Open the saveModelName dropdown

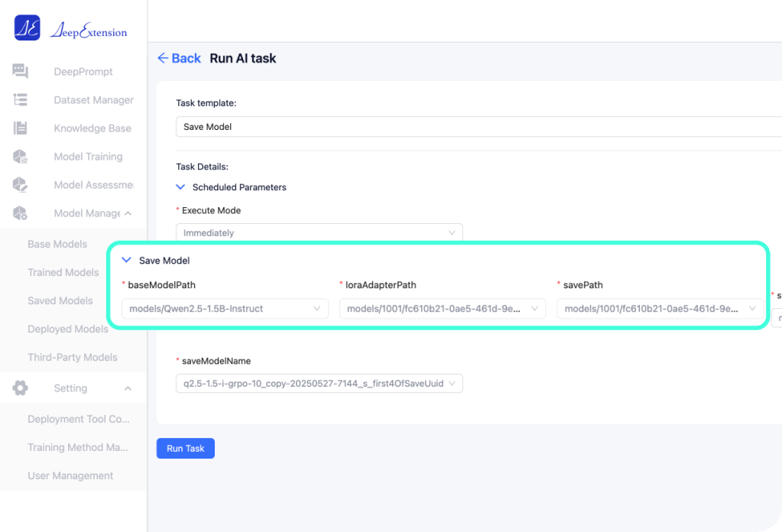[x=319, y=383]
